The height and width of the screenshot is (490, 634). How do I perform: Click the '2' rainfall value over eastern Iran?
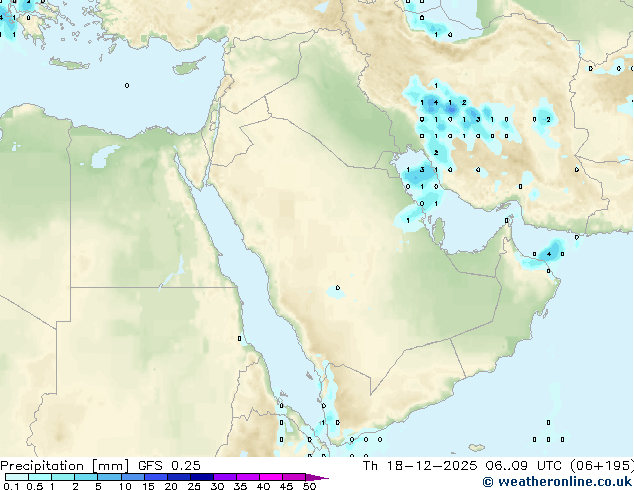tap(548, 119)
